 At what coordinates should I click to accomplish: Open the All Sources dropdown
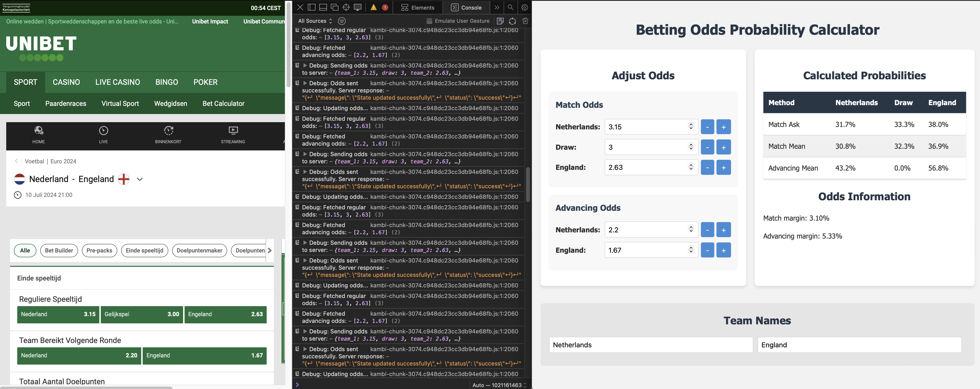tap(315, 21)
